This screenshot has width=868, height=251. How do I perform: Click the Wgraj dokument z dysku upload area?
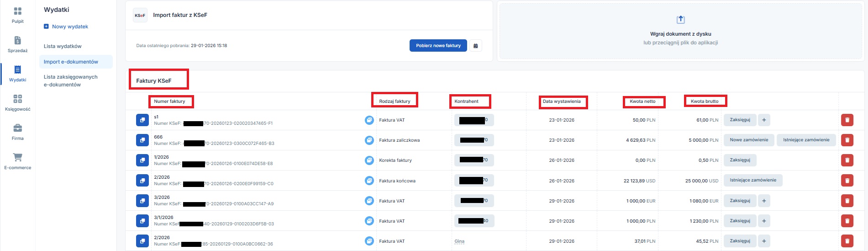[x=680, y=31]
